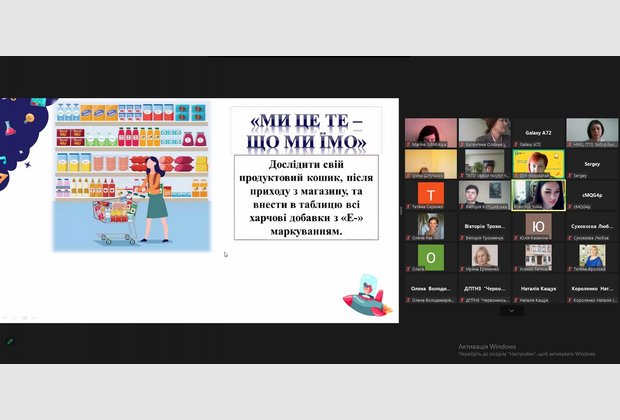
Task: Select Вікторія Корщевська's video tile
Action: [484, 195]
